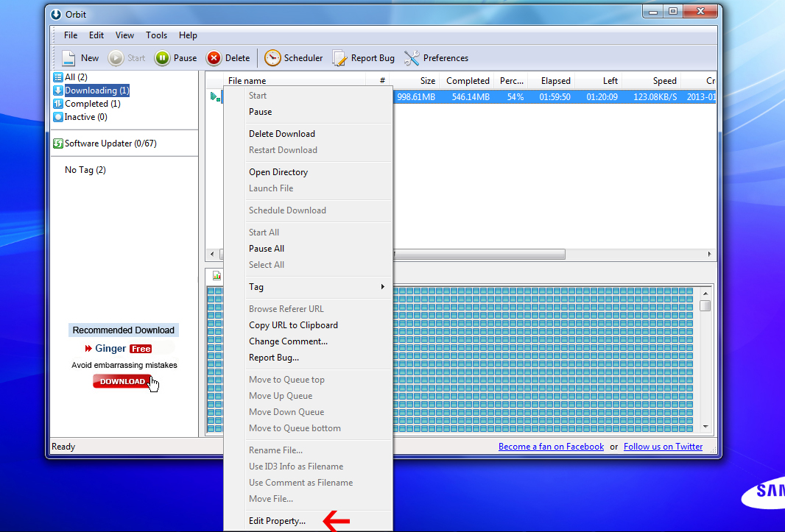
Task: Open the File menu
Action: tap(71, 35)
